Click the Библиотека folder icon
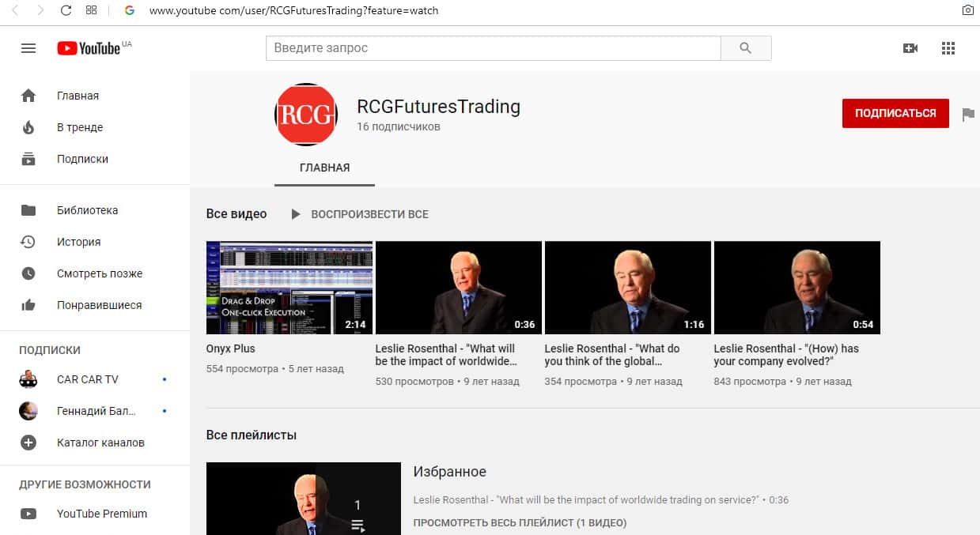 coord(28,210)
